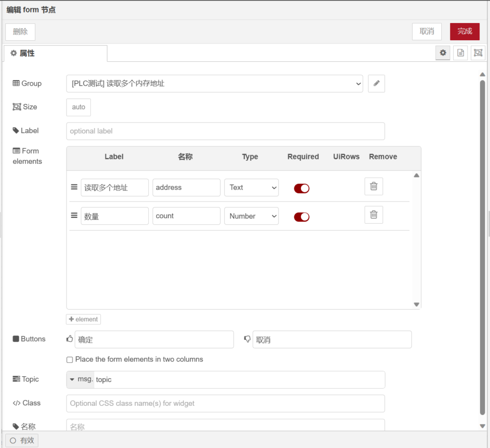Click the gear properties icon at top right
490x448 pixels.
point(443,53)
